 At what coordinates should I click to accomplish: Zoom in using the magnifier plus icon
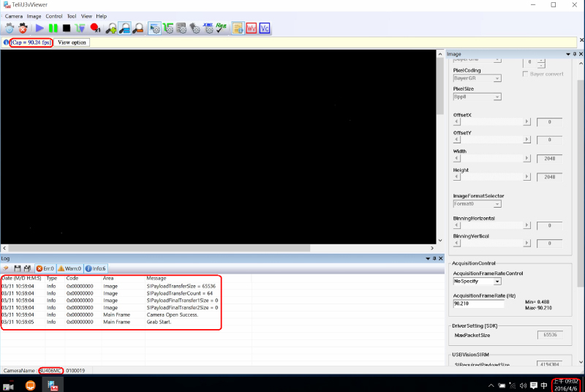(x=111, y=29)
